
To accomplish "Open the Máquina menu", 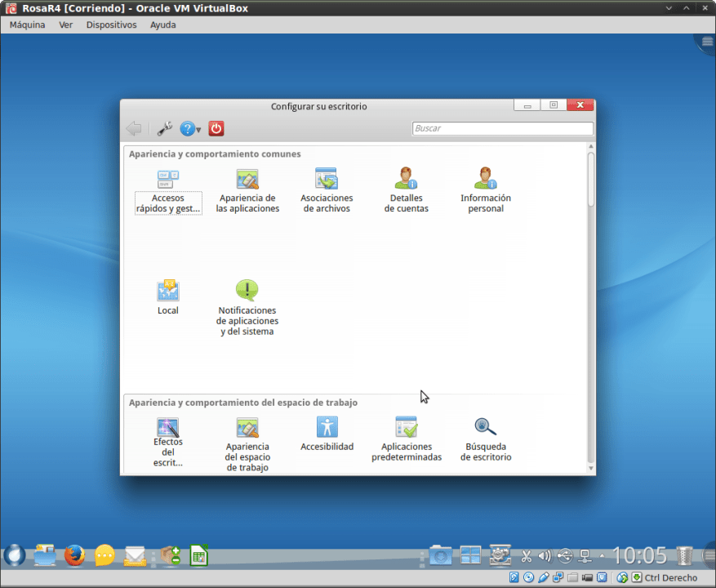I will (27, 24).
